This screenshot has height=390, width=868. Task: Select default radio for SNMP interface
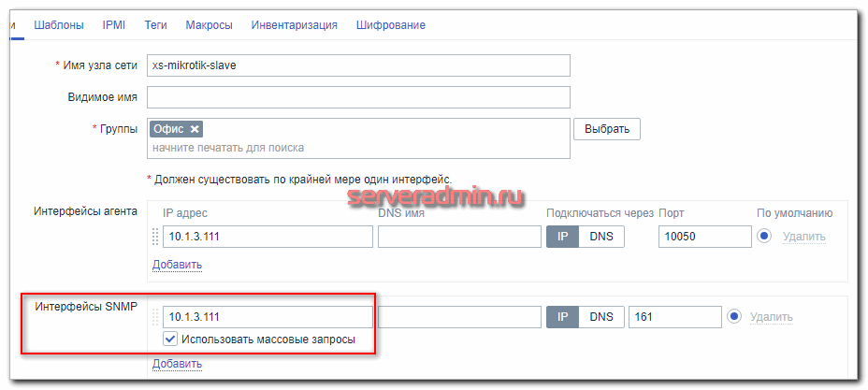click(733, 317)
